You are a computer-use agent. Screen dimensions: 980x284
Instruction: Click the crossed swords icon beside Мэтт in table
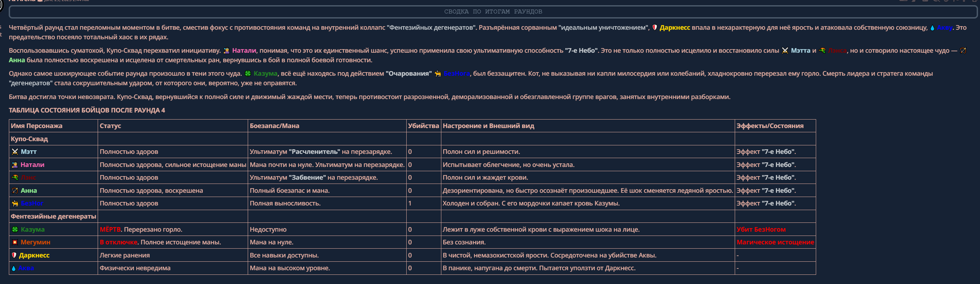(15, 152)
